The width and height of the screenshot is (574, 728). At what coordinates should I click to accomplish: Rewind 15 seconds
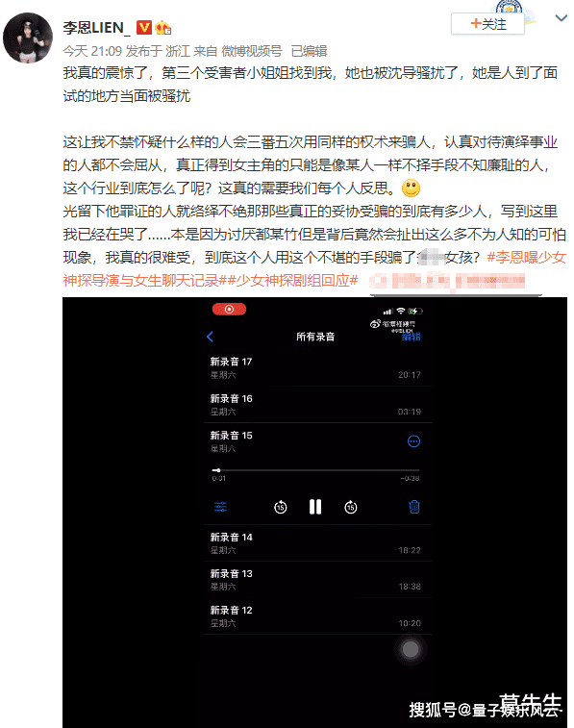click(281, 507)
